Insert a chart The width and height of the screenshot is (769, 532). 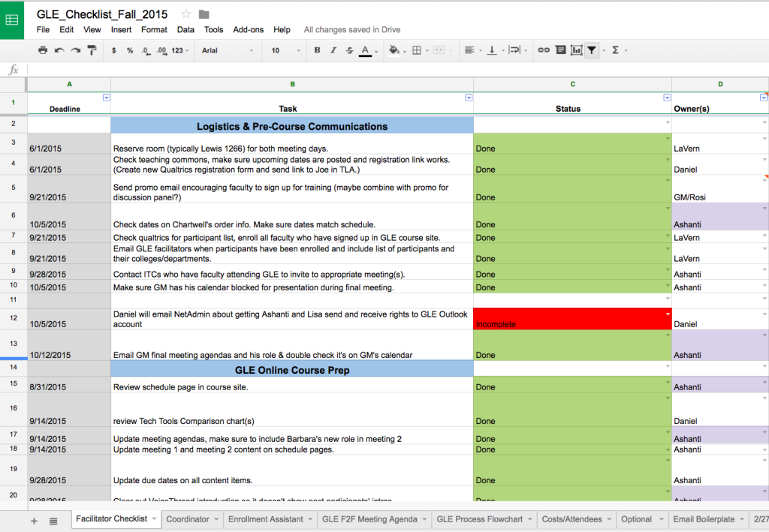[x=577, y=50]
